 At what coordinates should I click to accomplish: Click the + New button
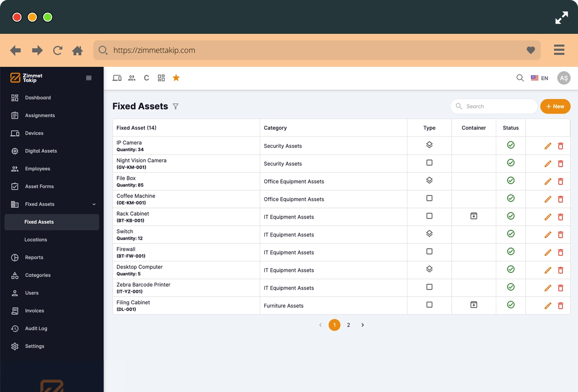point(555,106)
